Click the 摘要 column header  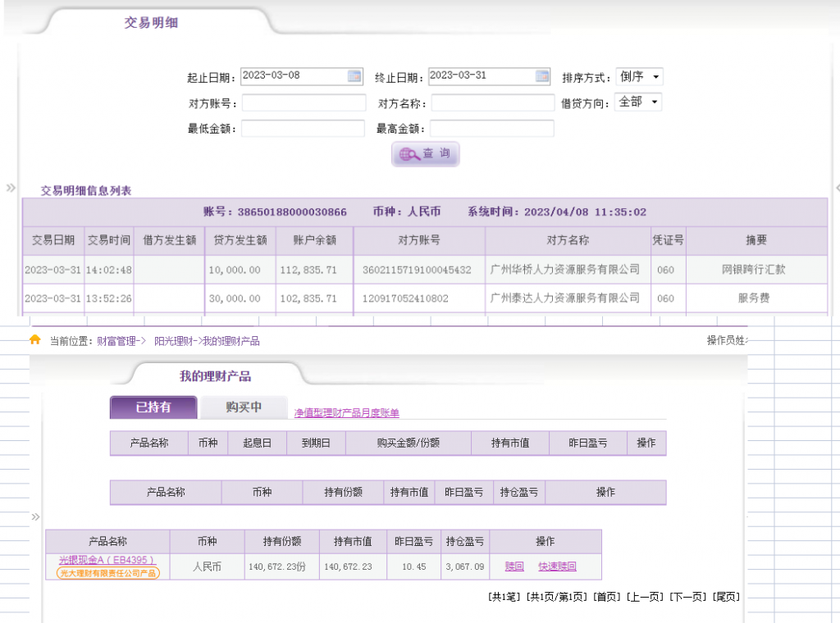tap(756, 240)
